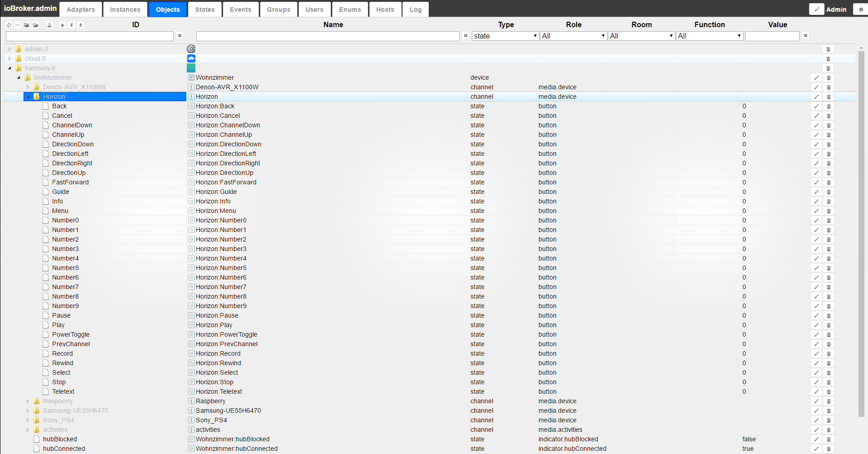Image resolution: width=868 pixels, height=454 pixels.
Task: Expand the Raspberry folder node
Action: pyautogui.click(x=28, y=401)
